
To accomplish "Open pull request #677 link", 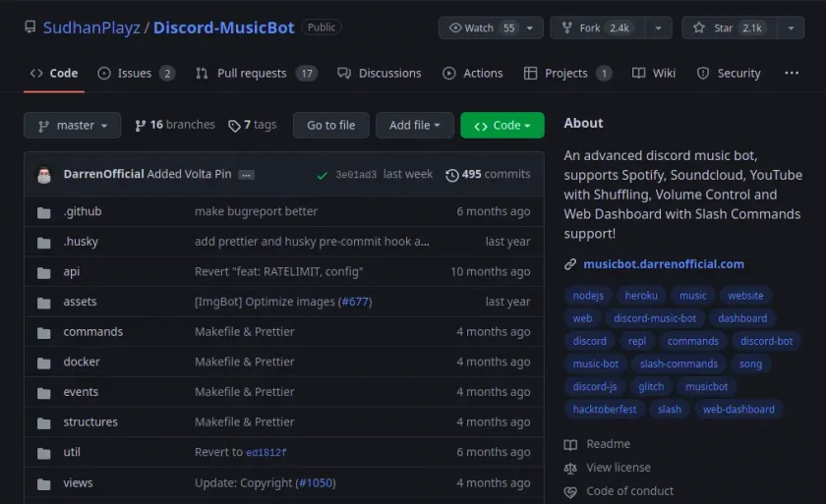I will pos(355,302).
